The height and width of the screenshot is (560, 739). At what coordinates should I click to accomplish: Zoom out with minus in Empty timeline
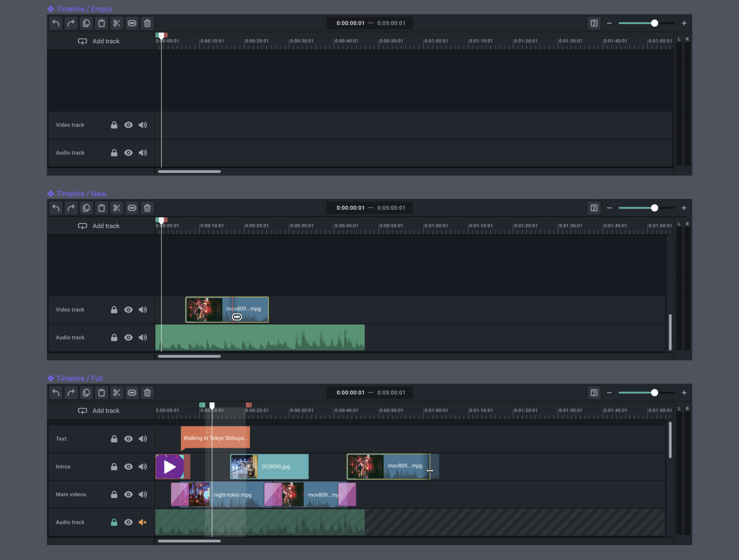coord(609,23)
